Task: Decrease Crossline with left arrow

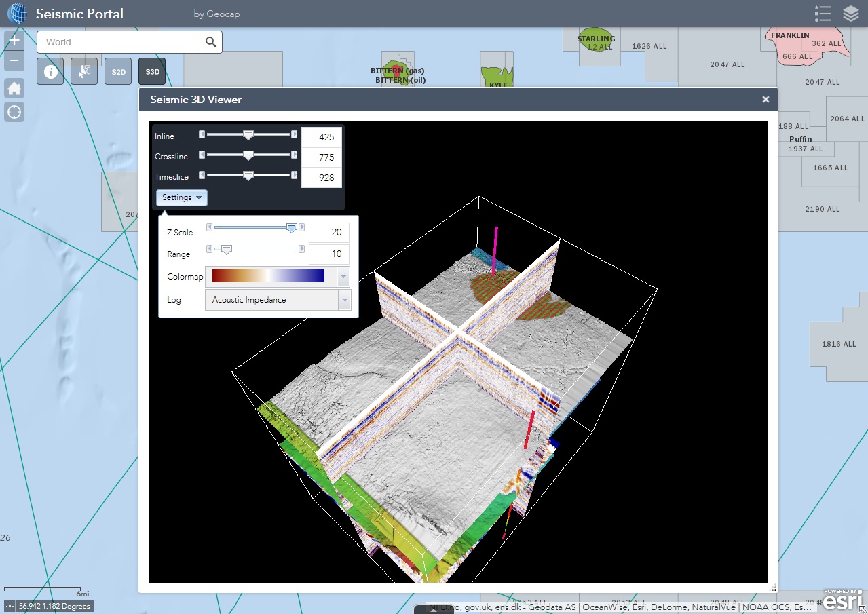Action: tap(202, 155)
